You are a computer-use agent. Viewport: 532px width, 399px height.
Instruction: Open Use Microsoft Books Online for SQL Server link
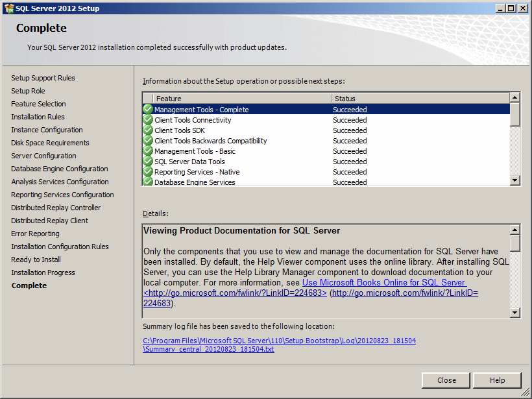[384, 282]
